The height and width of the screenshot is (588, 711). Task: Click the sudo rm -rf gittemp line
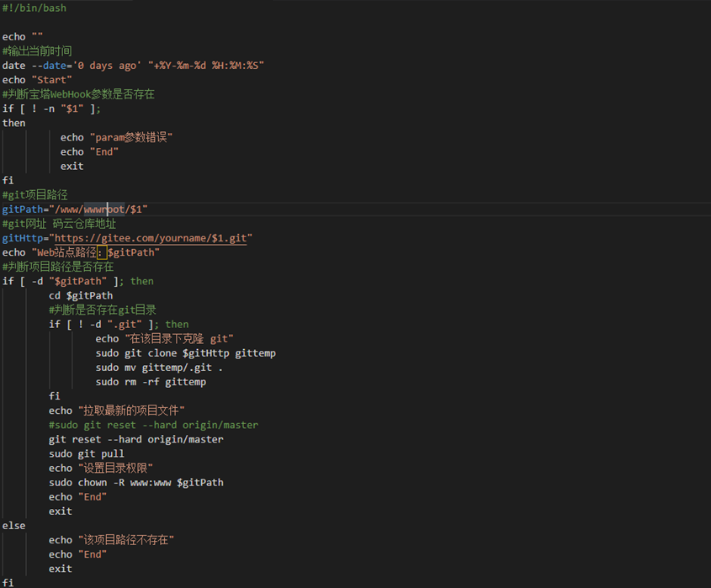pyautogui.click(x=151, y=382)
